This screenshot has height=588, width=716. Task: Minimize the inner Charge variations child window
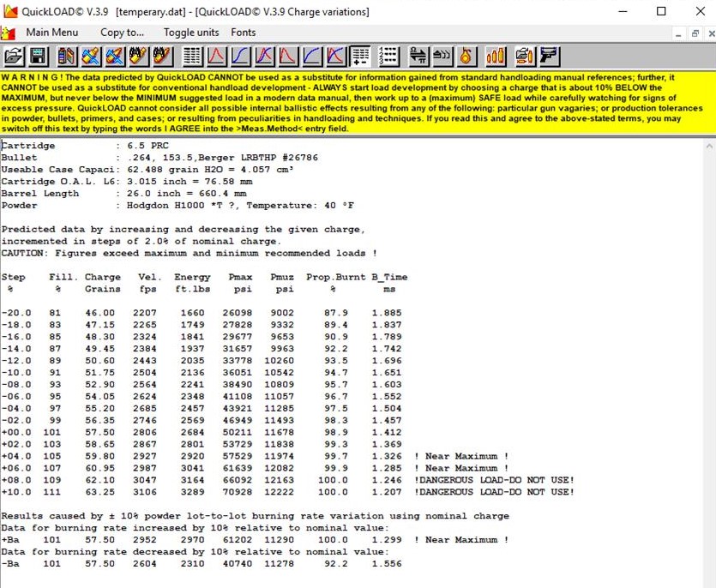point(678,33)
